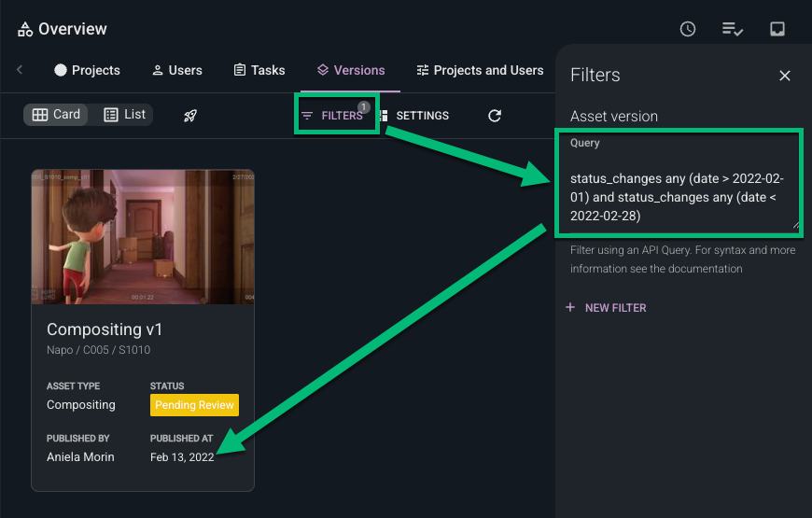Click the publisher name Aniela Morin
This screenshot has width=812, height=518.
(x=80, y=457)
